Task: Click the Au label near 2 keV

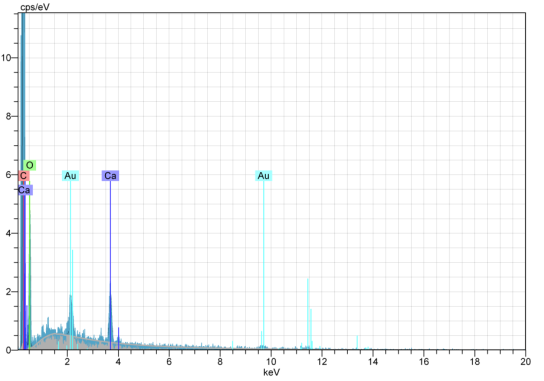Action: [70, 176]
